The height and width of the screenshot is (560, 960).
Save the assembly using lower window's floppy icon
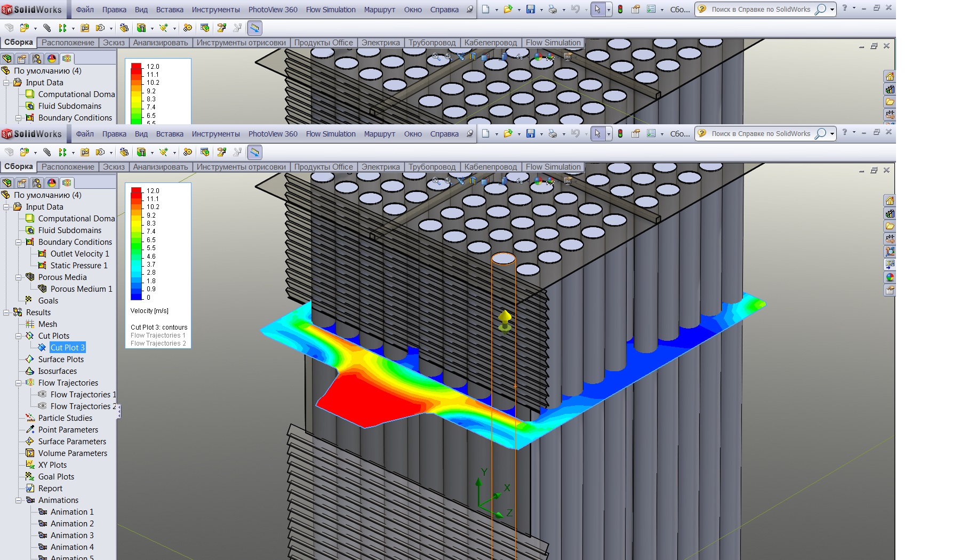(x=531, y=133)
